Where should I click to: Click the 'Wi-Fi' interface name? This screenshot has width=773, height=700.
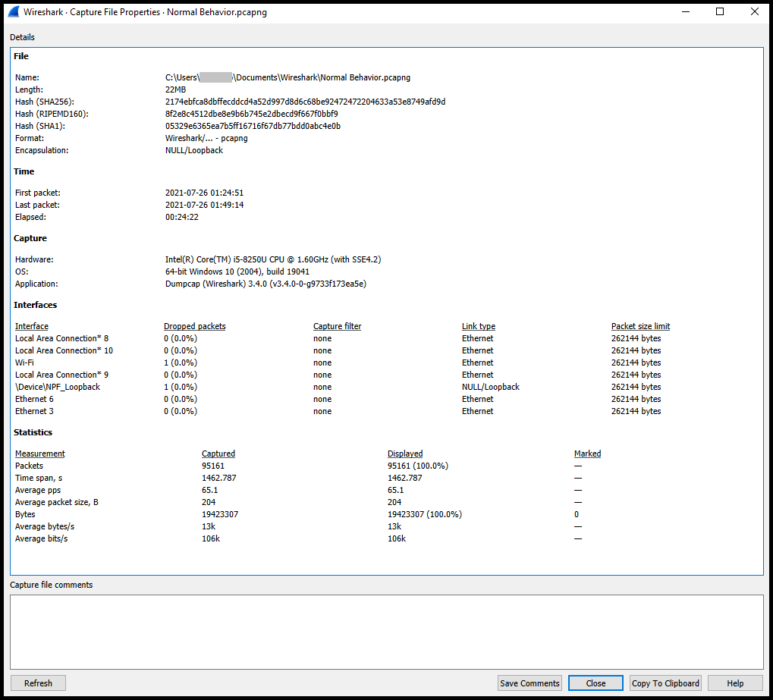24,363
